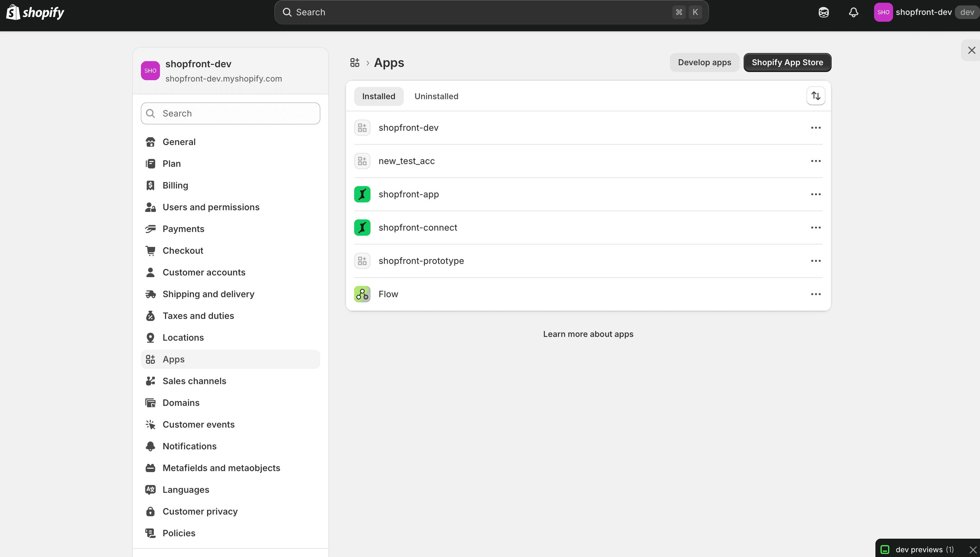This screenshot has width=980, height=557.
Task: Open Customer events settings
Action: pyautogui.click(x=230, y=425)
